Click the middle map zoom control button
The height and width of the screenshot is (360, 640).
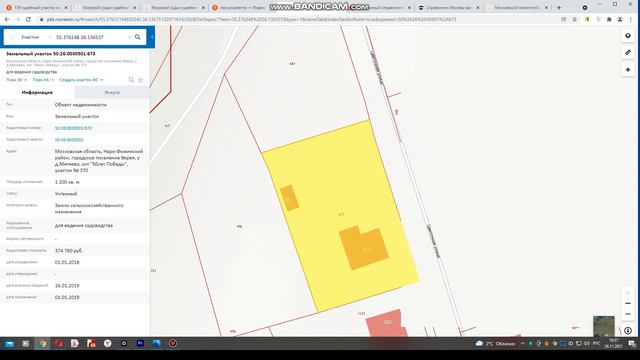628,304
